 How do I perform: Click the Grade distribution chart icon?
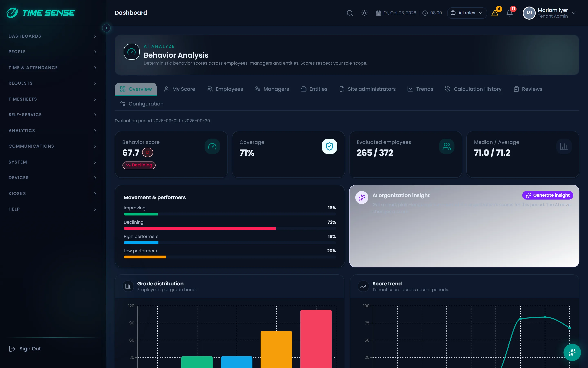(128, 286)
